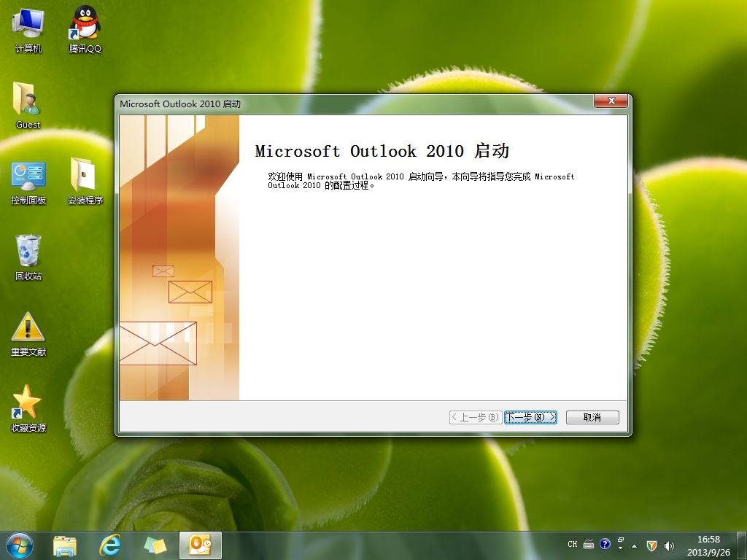Select the 重要文献 warning icon
The image size is (747, 560).
pos(28,334)
